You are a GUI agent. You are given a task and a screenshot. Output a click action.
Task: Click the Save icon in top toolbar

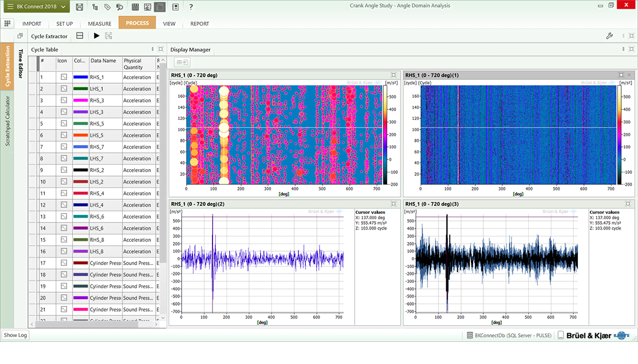[79, 7]
